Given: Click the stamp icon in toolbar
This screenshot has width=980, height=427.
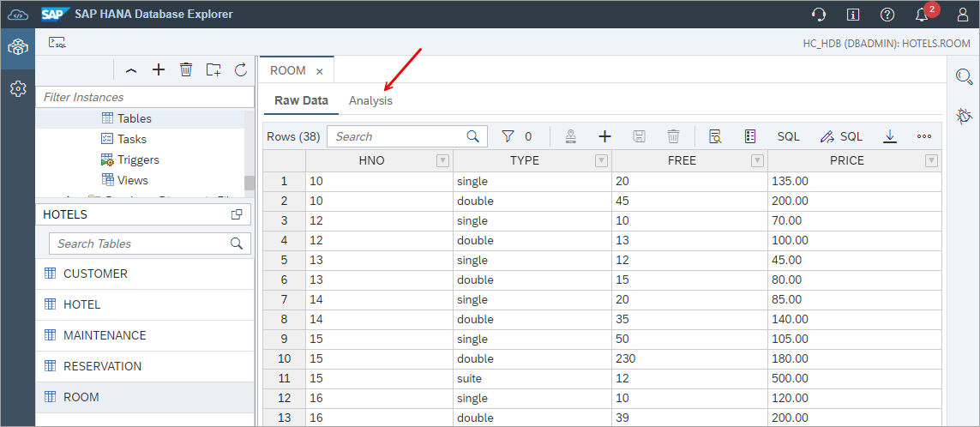Looking at the screenshot, I should (570, 136).
